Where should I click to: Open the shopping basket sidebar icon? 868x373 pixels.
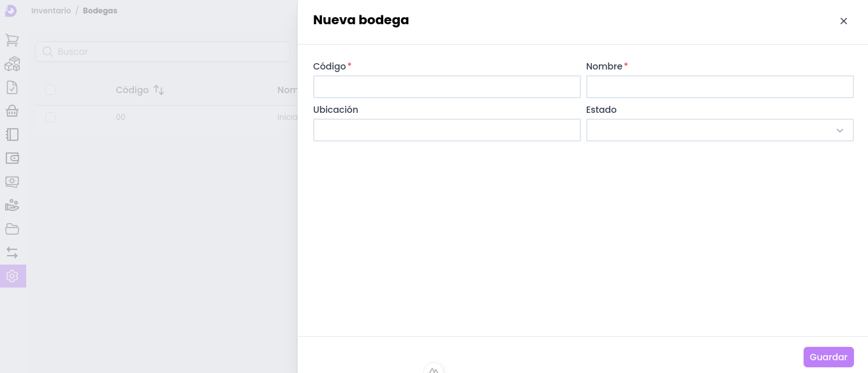[12, 111]
